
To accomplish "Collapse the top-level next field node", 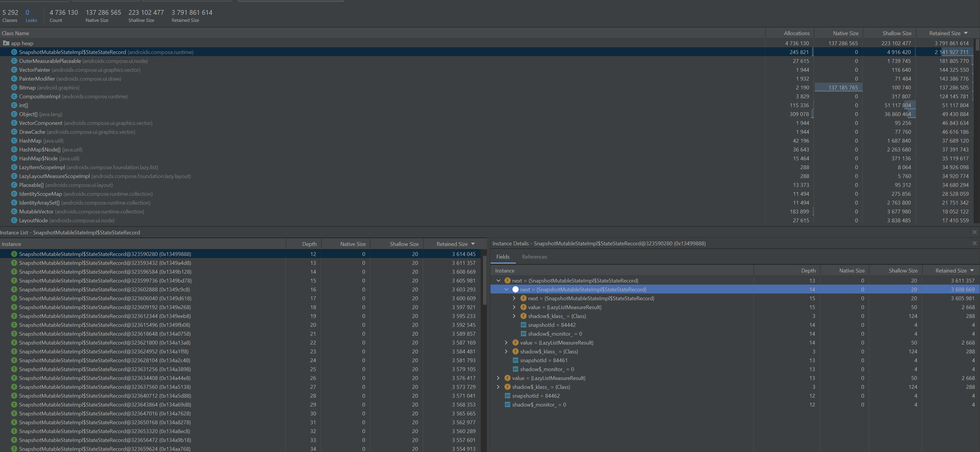I will tap(498, 280).
